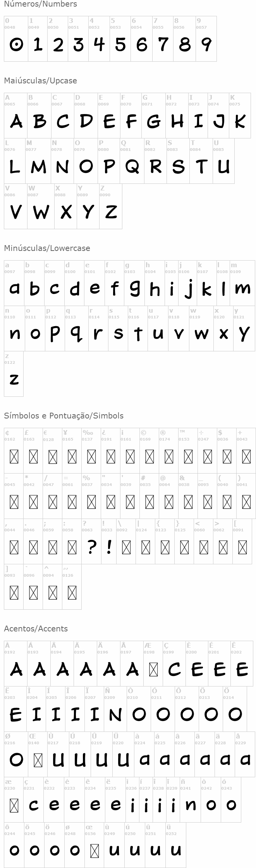Click the lowercase g glyph cell
256x868 pixels.
pyautogui.click(x=134, y=283)
